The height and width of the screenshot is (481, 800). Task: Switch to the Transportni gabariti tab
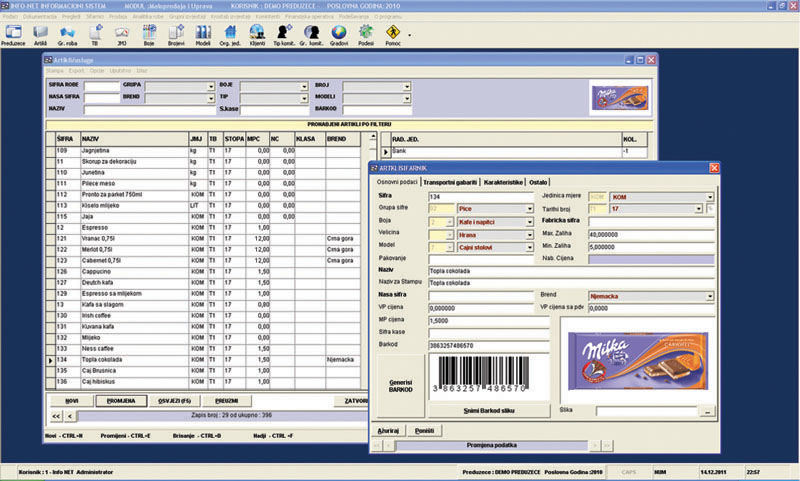450,182
